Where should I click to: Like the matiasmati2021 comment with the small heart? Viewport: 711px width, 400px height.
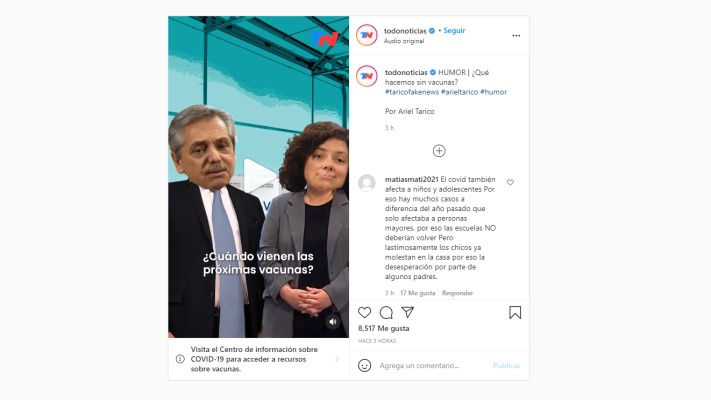[510, 182]
